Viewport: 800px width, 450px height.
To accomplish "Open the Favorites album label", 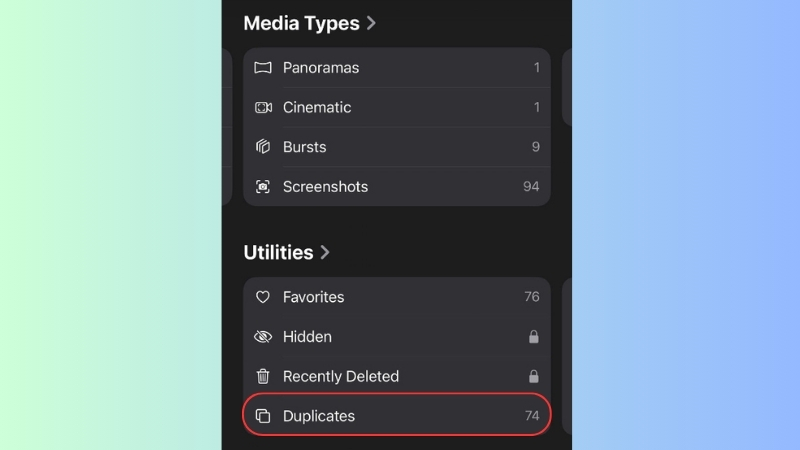I will tap(313, 297).
